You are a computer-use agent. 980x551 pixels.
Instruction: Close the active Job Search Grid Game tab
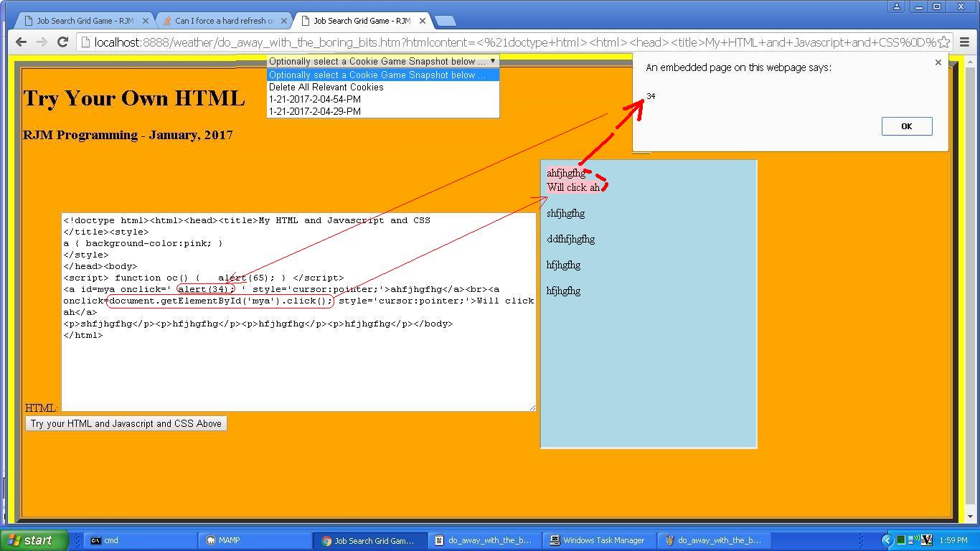tap(423, 21)
